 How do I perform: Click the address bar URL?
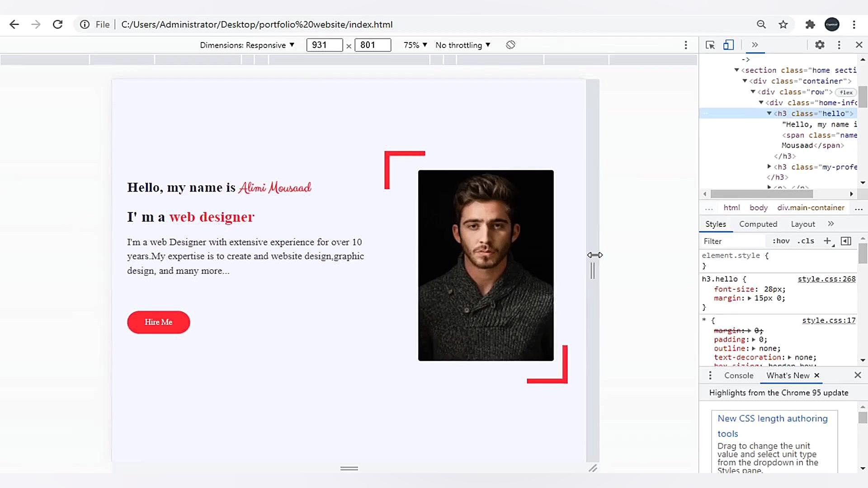(x=257, y=24)
